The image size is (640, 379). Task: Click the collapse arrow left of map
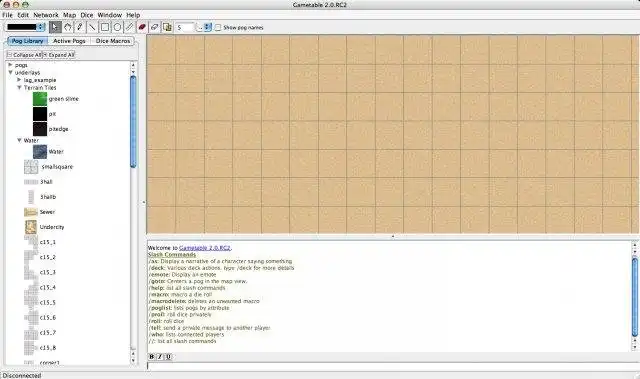pos(143,202)
